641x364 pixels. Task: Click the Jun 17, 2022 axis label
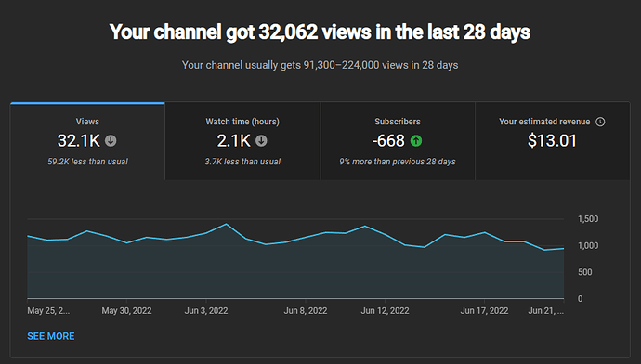[484, 311]
